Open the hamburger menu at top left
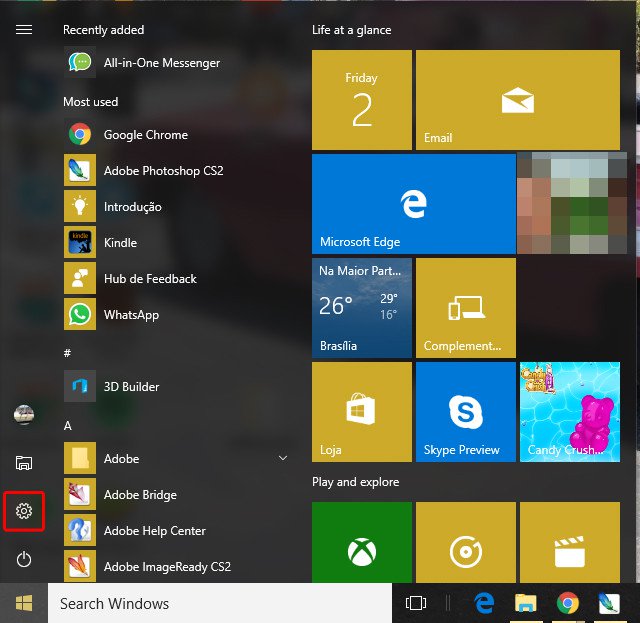 pos(24,29)
